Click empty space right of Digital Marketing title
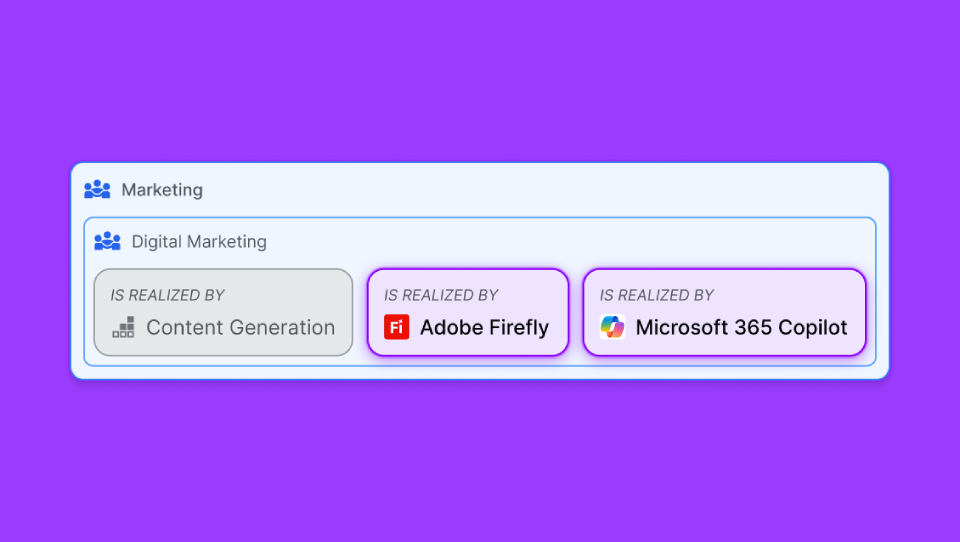The height and width of the screenshot is (542, 960). 570,242
